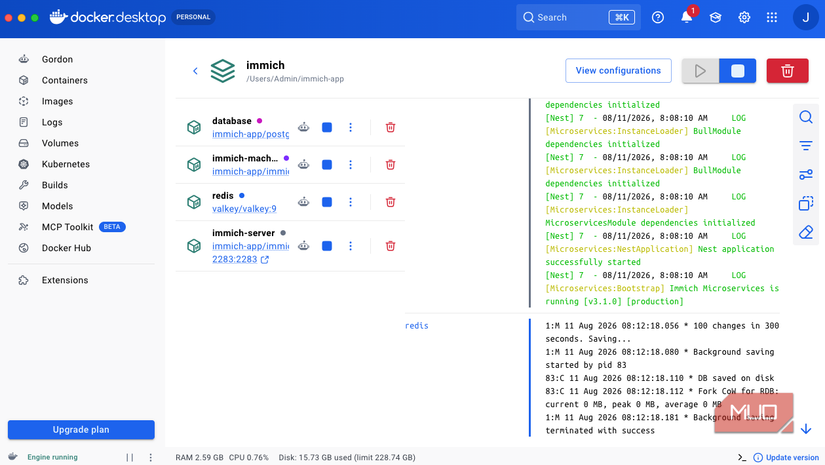Open more actions for database container

(x=350, y=127)
